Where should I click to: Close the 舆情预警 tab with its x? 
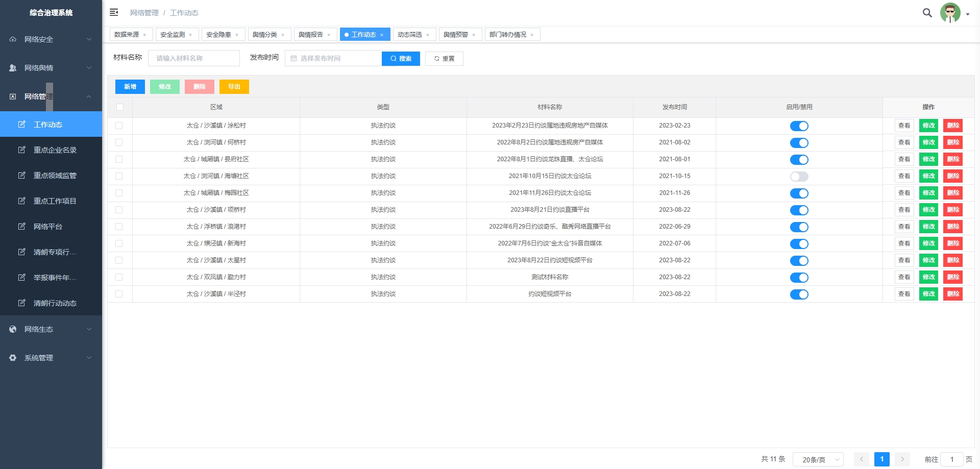[474, 35]
